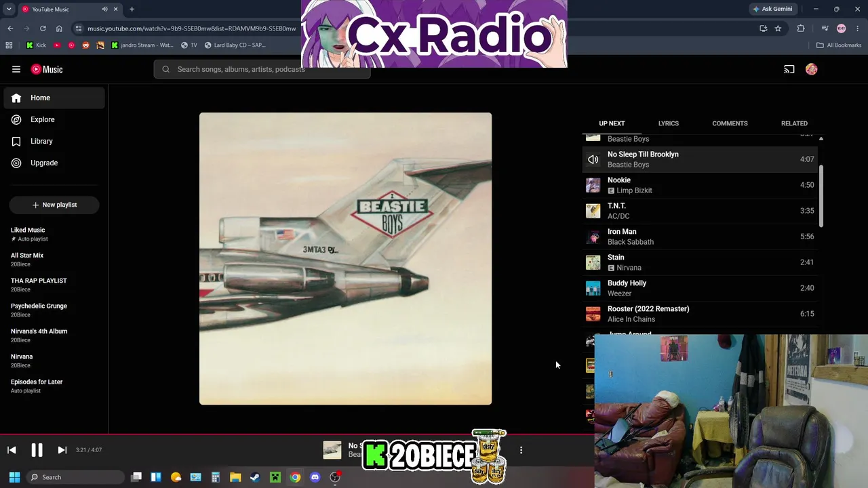The width and height of the screenshot is (868, 488).
Task: Play Stain by Nirvana from queue
Action: coord(700,262)
